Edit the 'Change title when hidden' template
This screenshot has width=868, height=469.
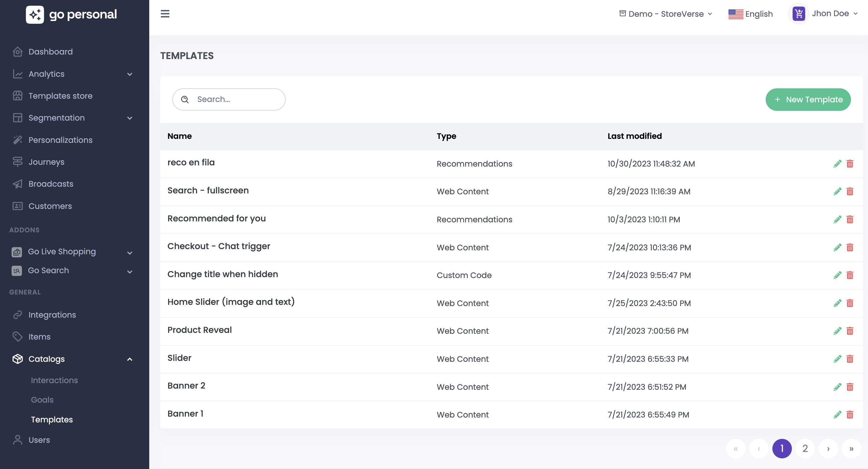click(837, 275)
